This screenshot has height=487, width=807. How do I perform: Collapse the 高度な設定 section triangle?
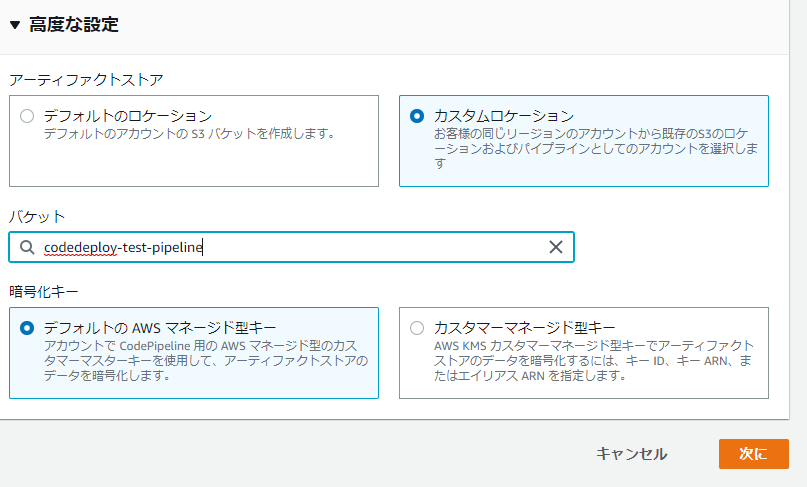tap(15, 24)
